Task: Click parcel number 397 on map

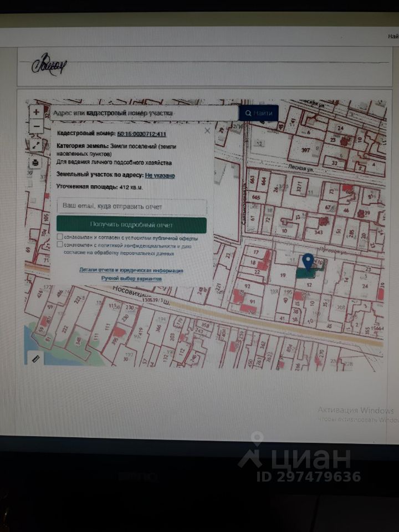Action: coord(305,150)
